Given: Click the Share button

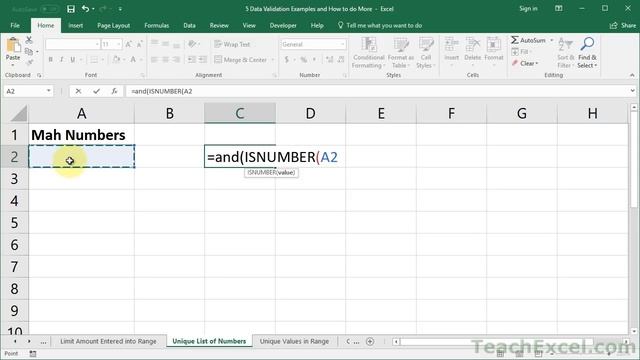Looking at the screenshot, I should click(623, 25).
